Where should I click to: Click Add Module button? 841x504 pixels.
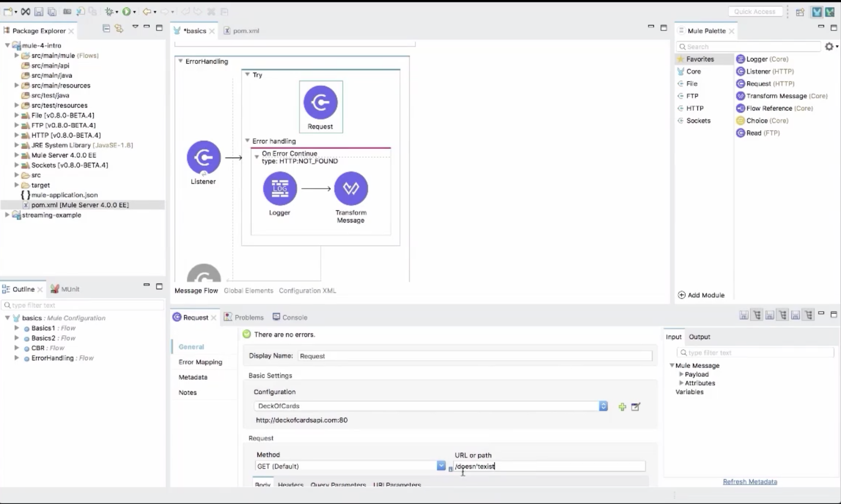coord(701,295)
